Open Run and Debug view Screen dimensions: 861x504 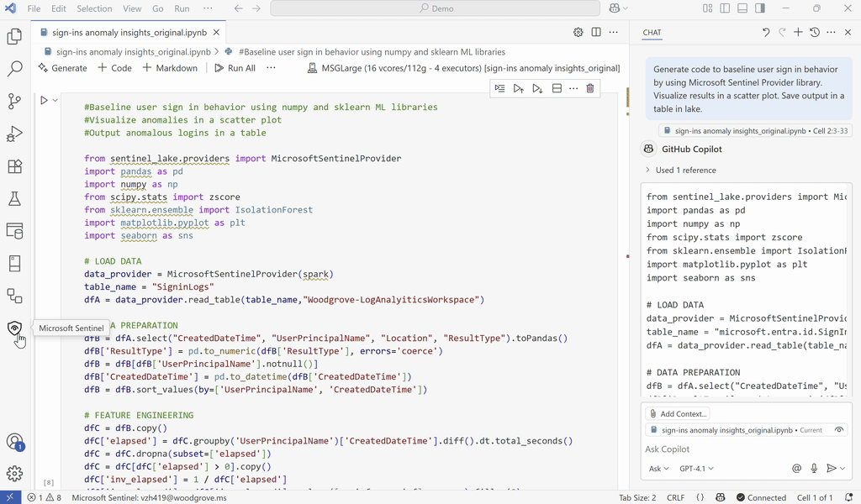[x=15, y=134]
